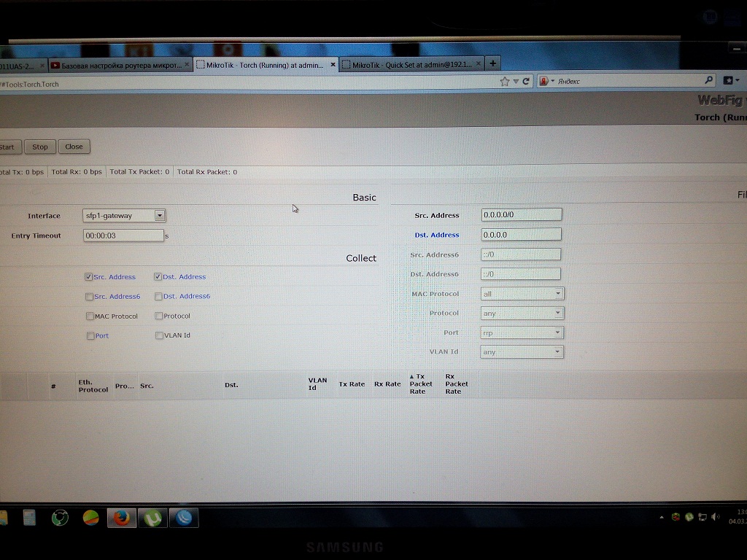747x560 pixels.
Task: Open the Yandex search engine selector icon
Action: pos(546,81)
